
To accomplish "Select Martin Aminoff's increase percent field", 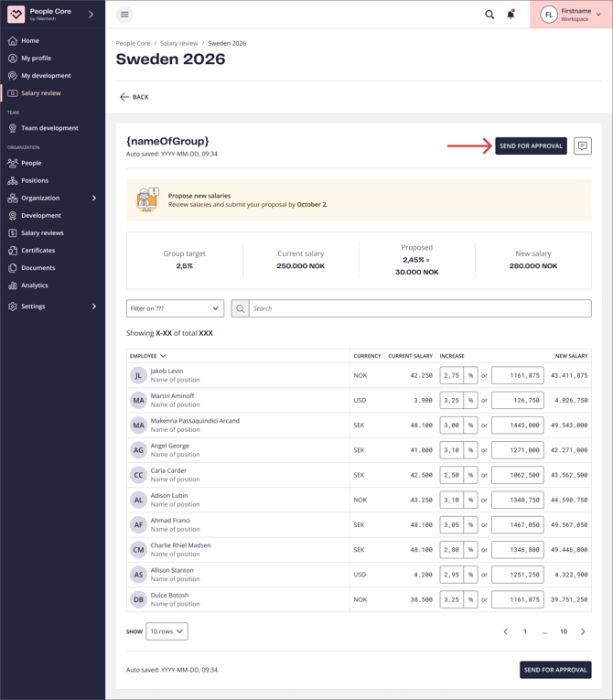I will click(452, 401).
